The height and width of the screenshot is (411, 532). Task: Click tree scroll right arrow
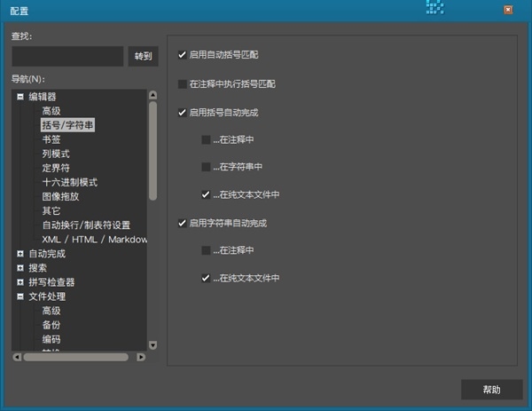pyautogui.click(x=141, y=357)
